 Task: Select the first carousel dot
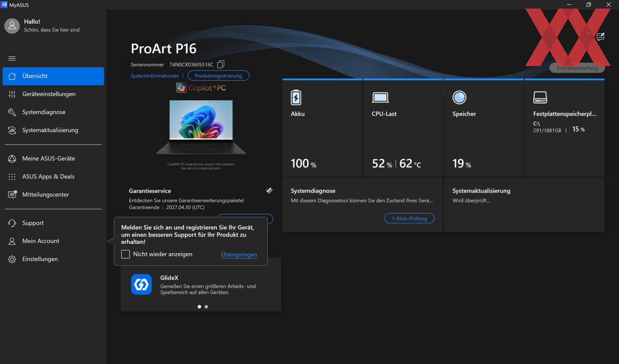pos(199,307)
